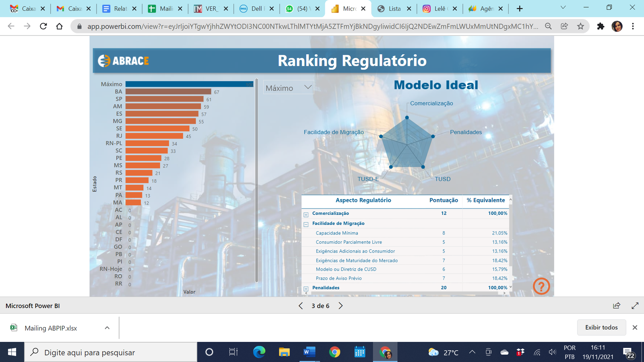Sort table by Pontuação column header
The image size is (644, 362).
tap(443, 200)
